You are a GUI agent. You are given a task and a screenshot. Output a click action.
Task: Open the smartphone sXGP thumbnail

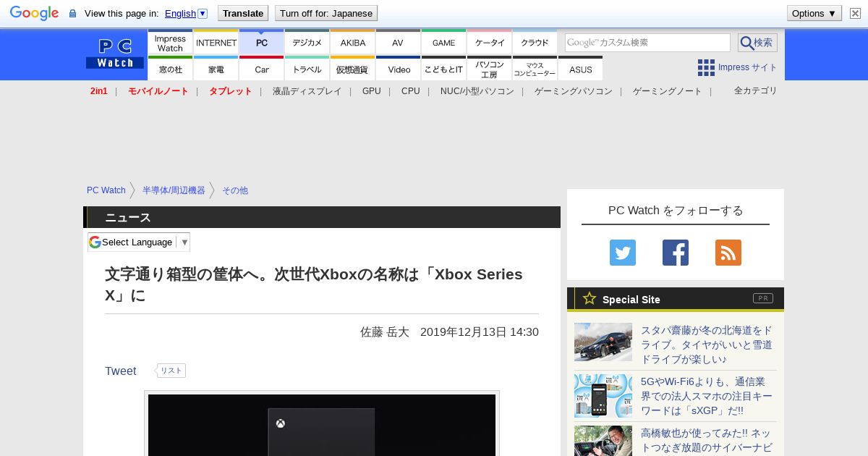click(603, 396)
